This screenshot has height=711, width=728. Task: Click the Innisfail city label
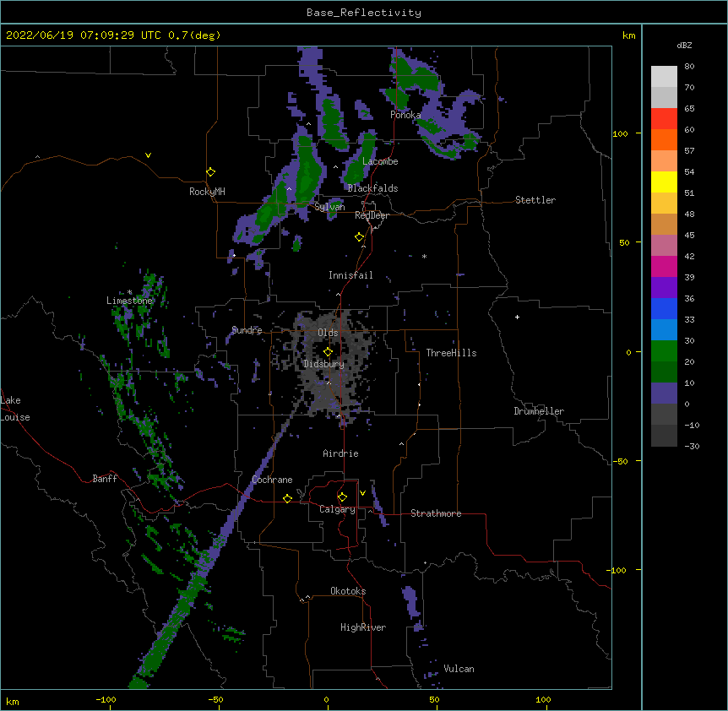tap(350, 275)
